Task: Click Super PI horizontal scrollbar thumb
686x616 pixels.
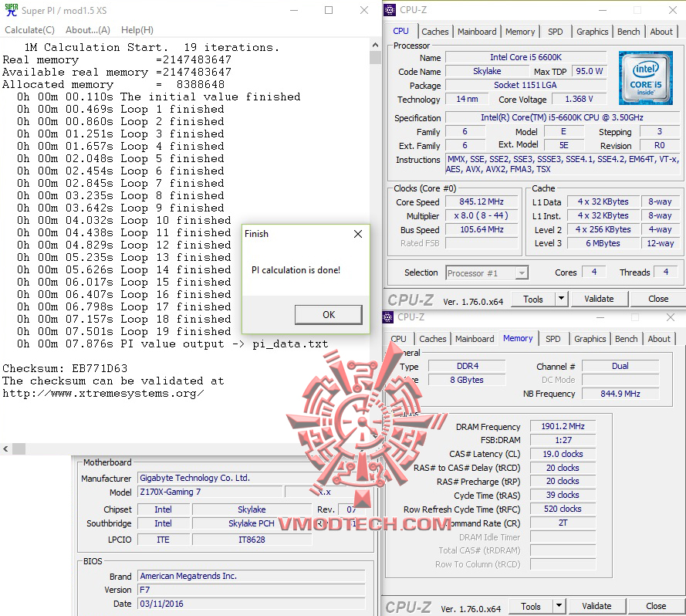Action: pos(19,448)
